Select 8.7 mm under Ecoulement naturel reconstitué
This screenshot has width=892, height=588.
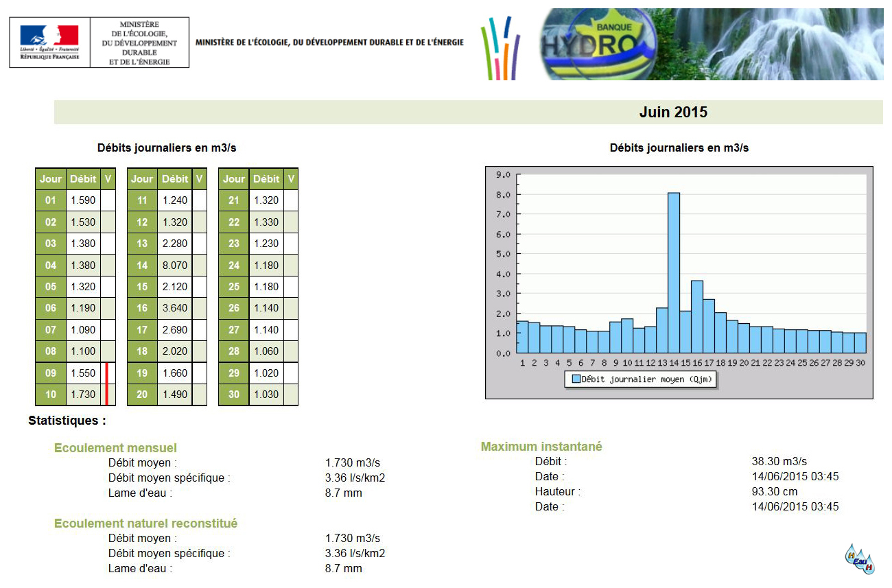coord(344,569)
